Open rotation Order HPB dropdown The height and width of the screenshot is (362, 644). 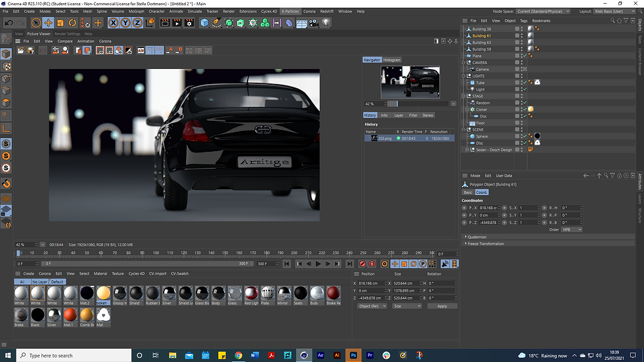pos(572,230)
